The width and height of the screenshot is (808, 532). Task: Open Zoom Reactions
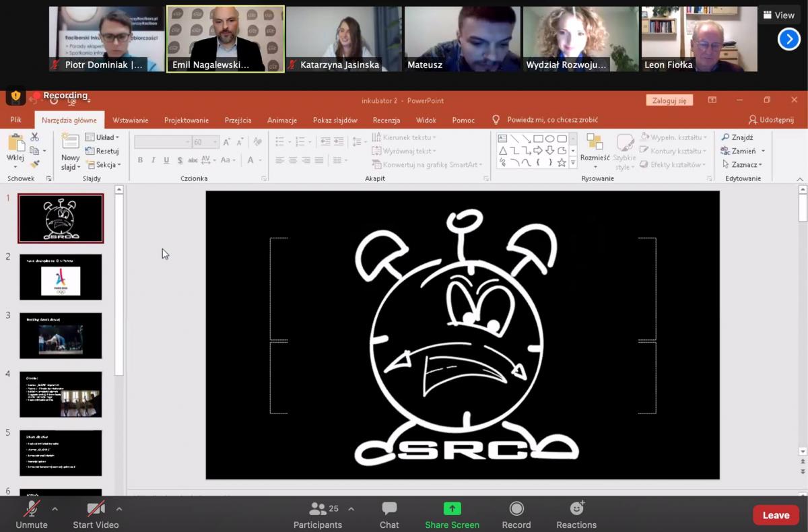click(x=576, y=515)
